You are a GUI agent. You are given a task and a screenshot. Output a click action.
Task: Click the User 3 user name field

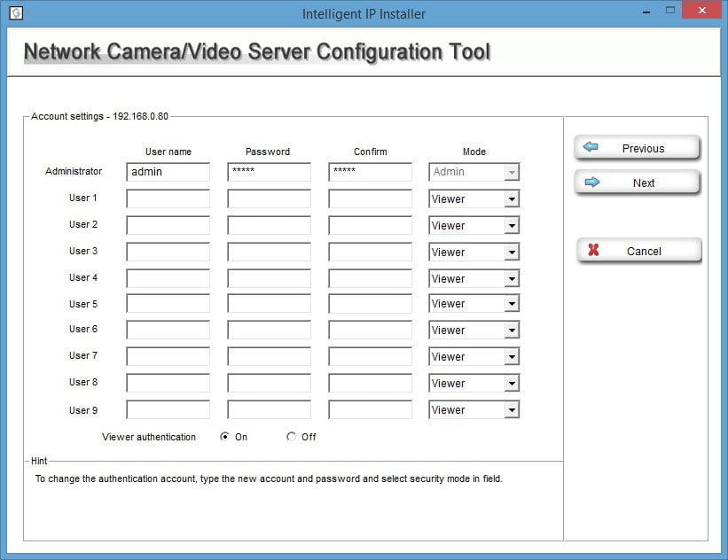point(168,252)
